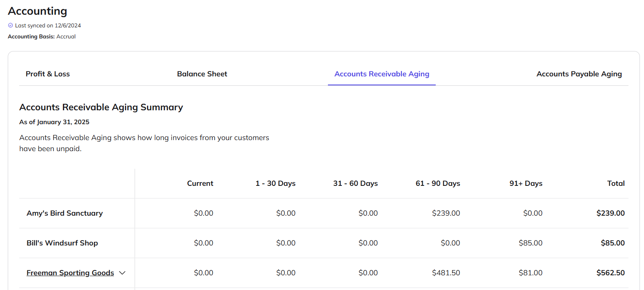This screenshot has width=644, height=290.
Task: Click Bill's Windsurf Shop total $85.00
Action: (x=613, y=243)
